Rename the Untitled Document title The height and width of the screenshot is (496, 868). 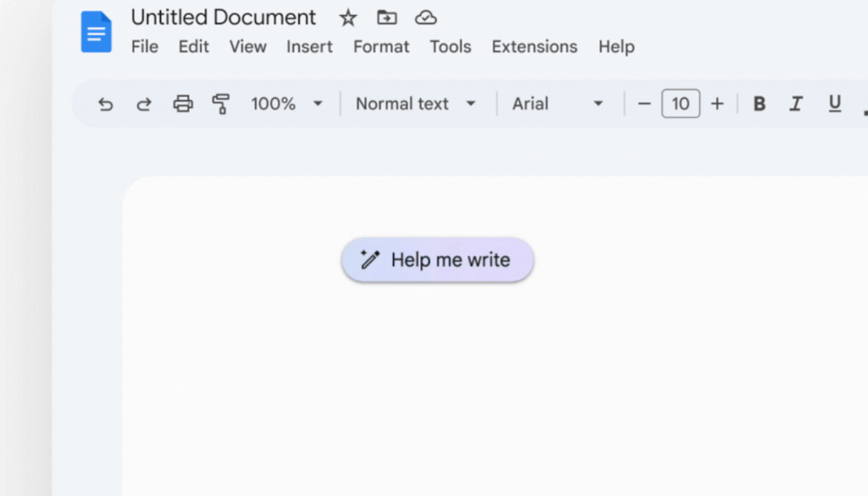pyautogui.click(x=223, y=18)
